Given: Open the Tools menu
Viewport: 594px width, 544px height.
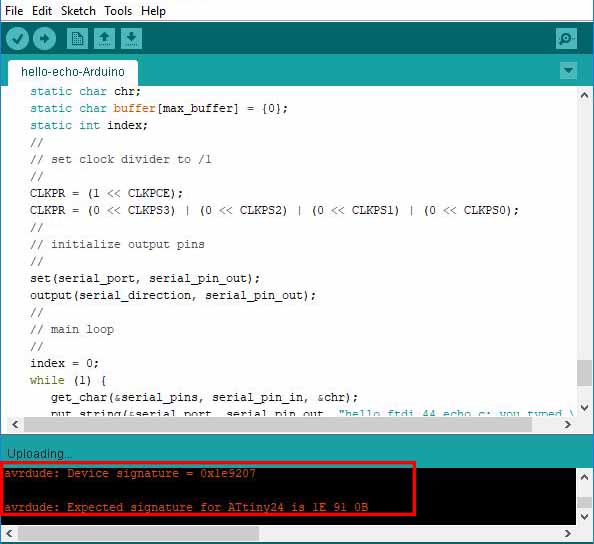Looking at the screenshot, I should coord(118,11).
